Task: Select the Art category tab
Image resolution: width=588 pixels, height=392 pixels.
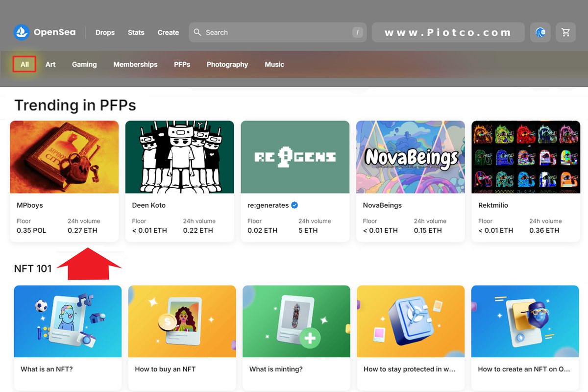Action: [50, 64]
